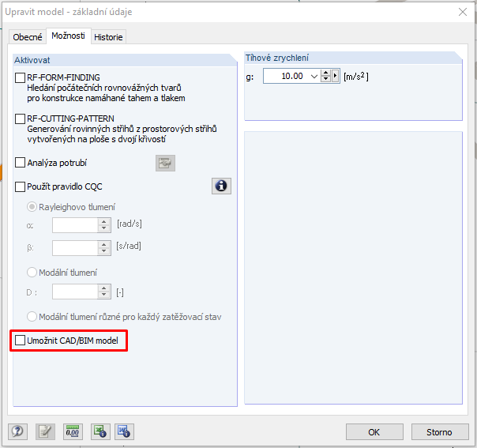Open the help icon at bottom left
Viewport: 477px width, 448px height.
click(x=17, y=431)
